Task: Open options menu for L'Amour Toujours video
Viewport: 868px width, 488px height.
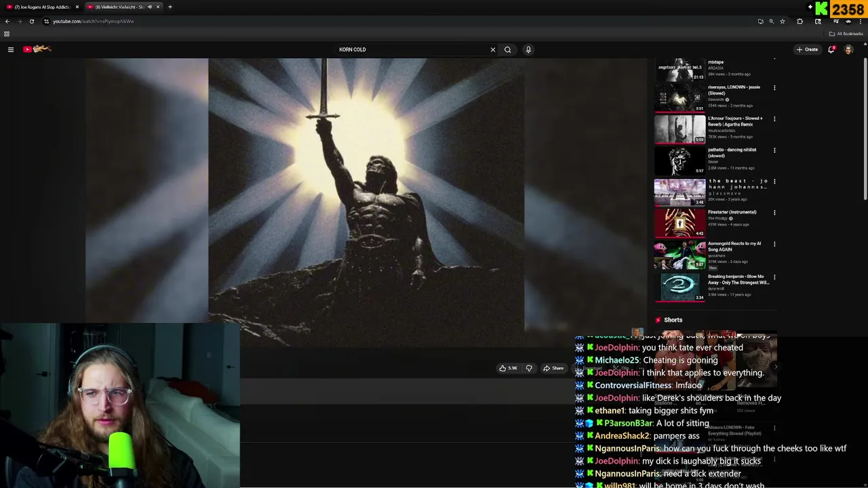Action: (774, 119)
